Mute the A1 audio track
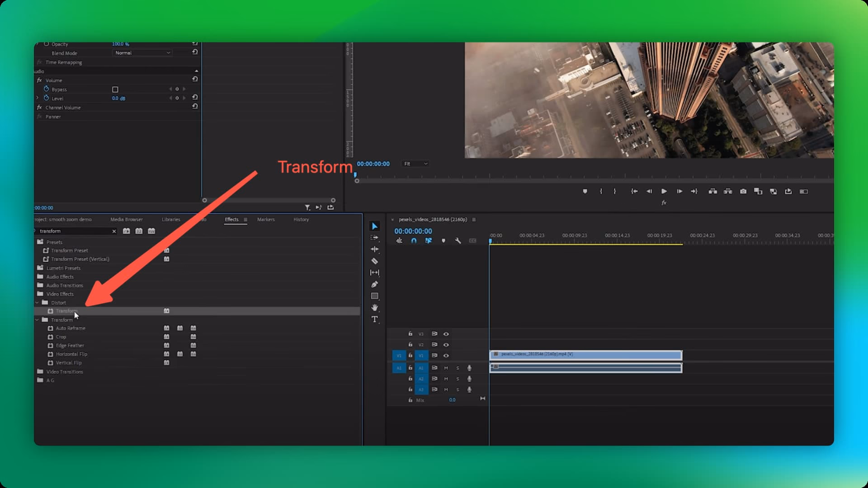This screenshot has height=488, width=868. (446, 368)
